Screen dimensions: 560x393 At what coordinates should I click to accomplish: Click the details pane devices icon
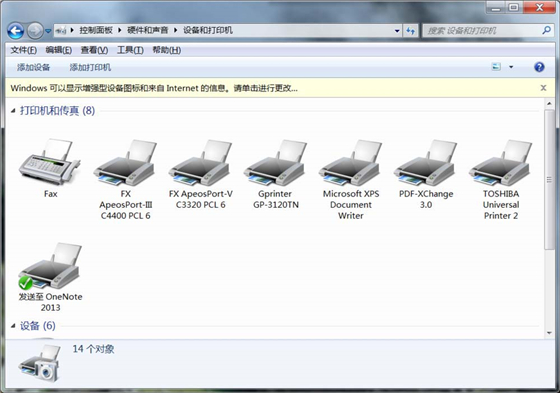(x=40, y=363)
